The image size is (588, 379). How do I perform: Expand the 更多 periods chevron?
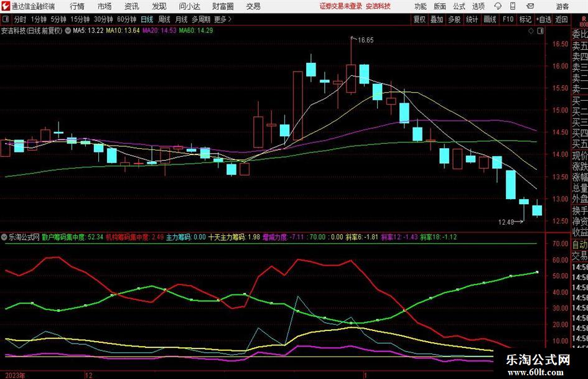[x=223, y=19]
